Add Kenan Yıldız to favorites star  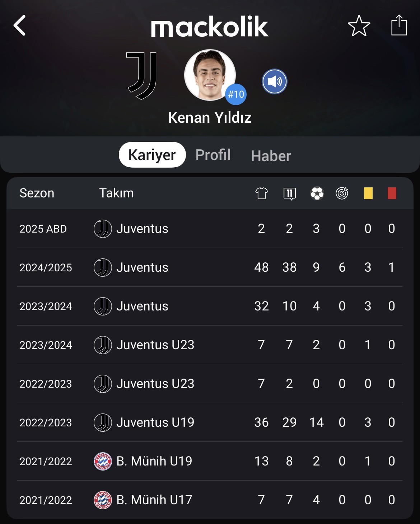pyautogui.click(x=359, y=26)
